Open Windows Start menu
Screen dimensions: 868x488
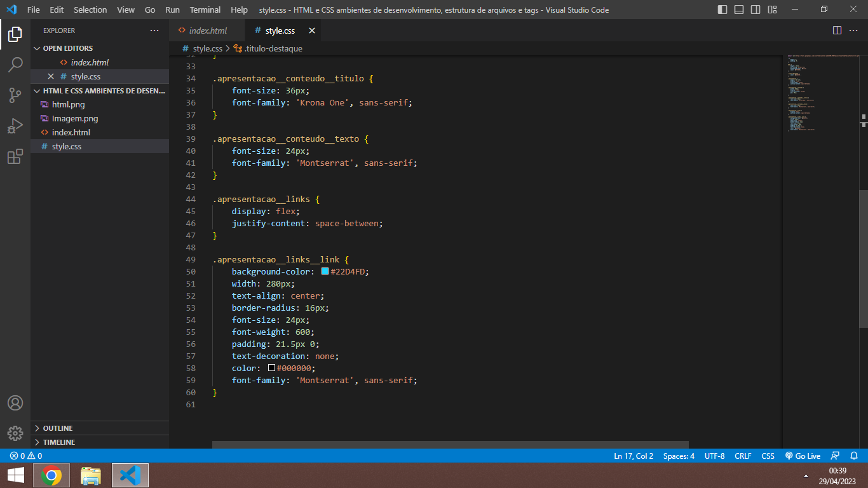click(x=16, y=475)
